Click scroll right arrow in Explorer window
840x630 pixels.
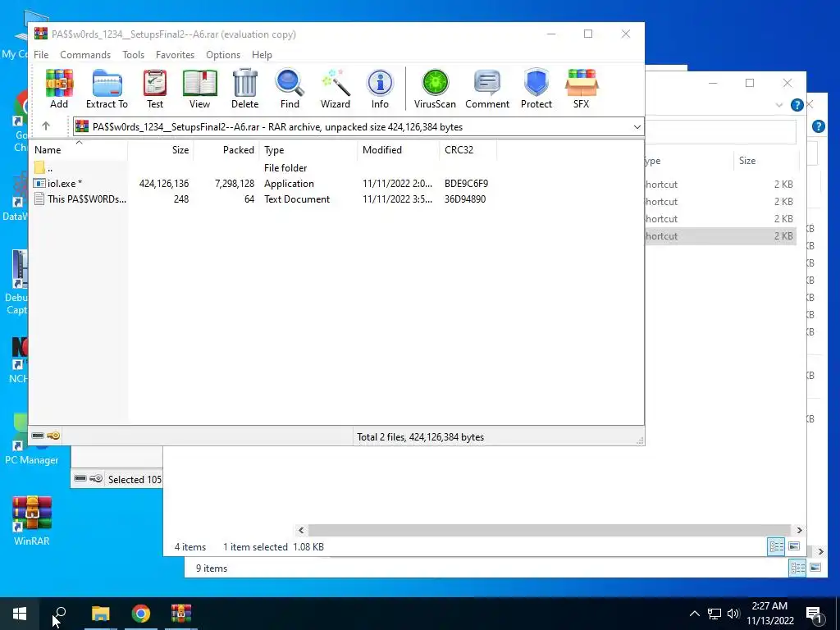799,530
